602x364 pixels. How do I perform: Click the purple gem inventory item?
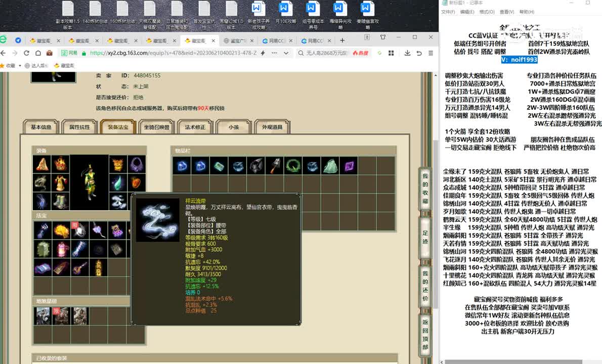click(x=349, y=165)
